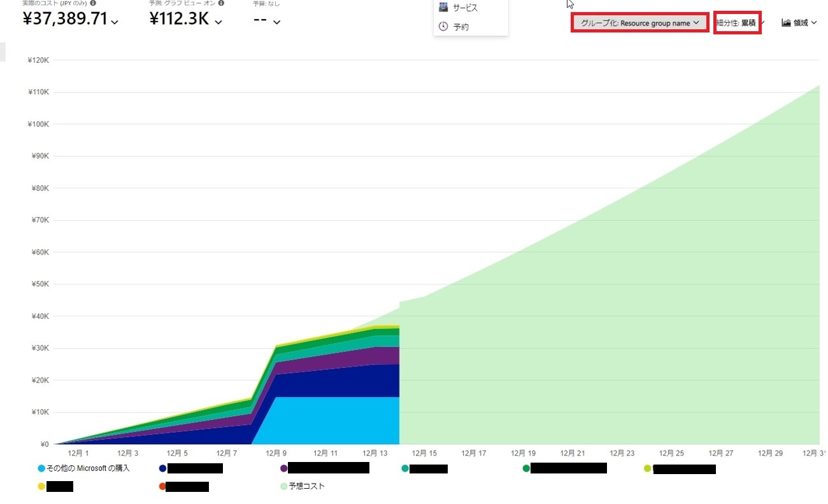Image resolution: width=828 pixels, height=504 pixels.
Task: Toggle the dark navy legend series
Action: coord(162,468)
